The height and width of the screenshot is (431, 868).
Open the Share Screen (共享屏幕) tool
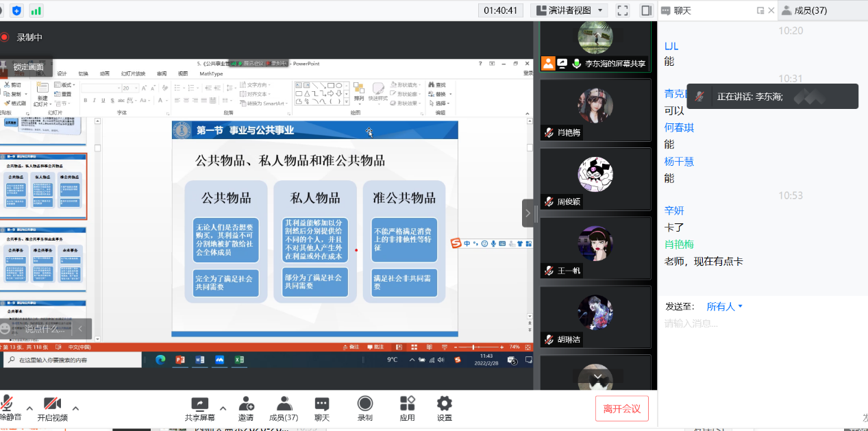(x=199, y=409)
